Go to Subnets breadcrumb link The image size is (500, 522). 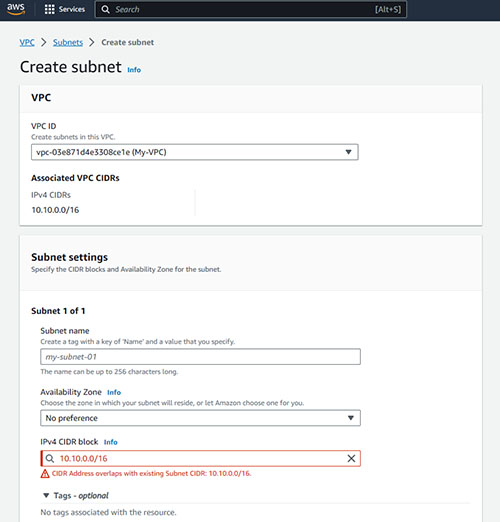[x=68, y=42]
